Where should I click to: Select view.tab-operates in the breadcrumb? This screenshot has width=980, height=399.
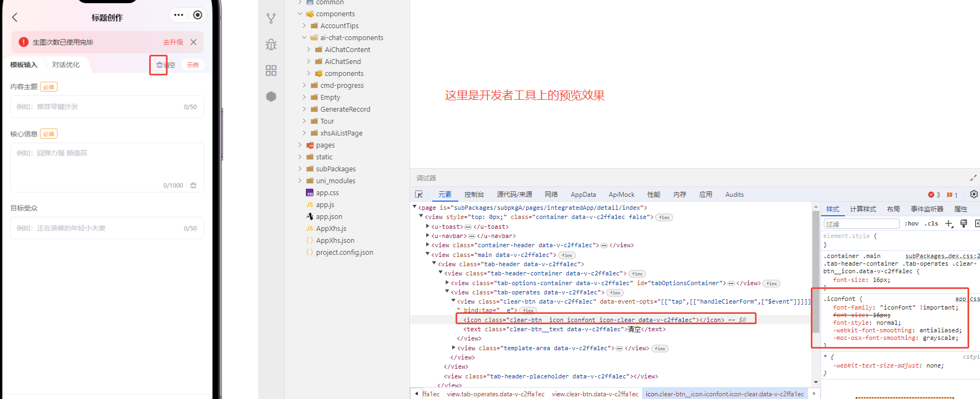(496, 394)
